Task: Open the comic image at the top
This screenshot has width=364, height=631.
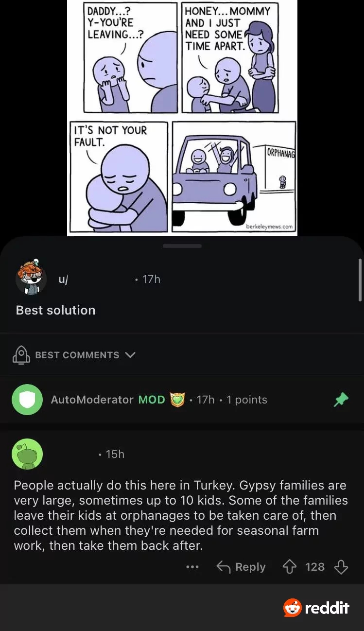Action: [x=182, y=118]
